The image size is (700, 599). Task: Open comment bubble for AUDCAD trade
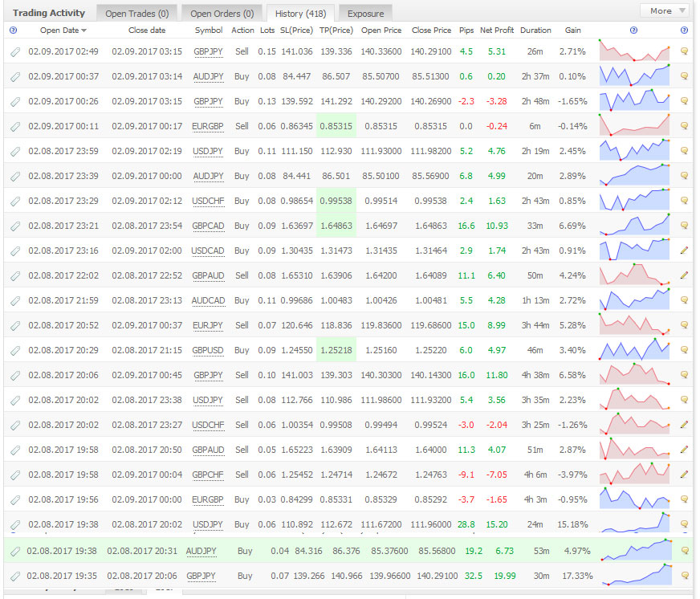coord(684,300)
